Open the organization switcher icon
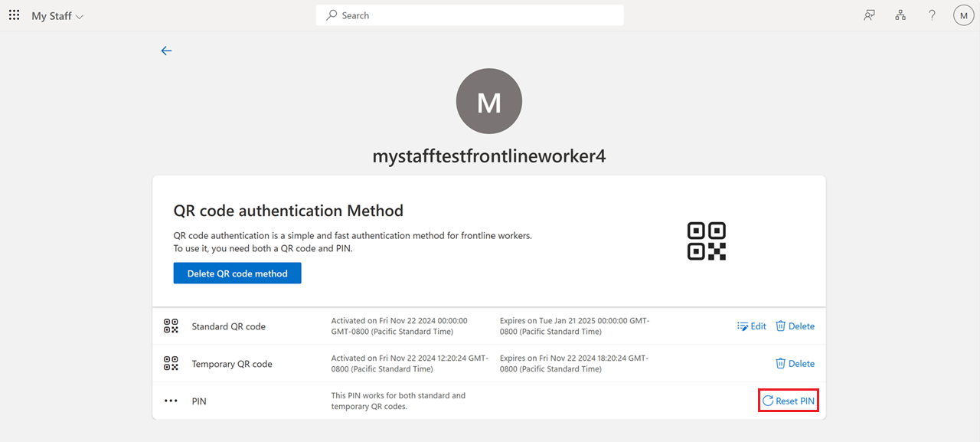This screenshot has width=980, height=442. pyautogui.click(x=900, y=15)
